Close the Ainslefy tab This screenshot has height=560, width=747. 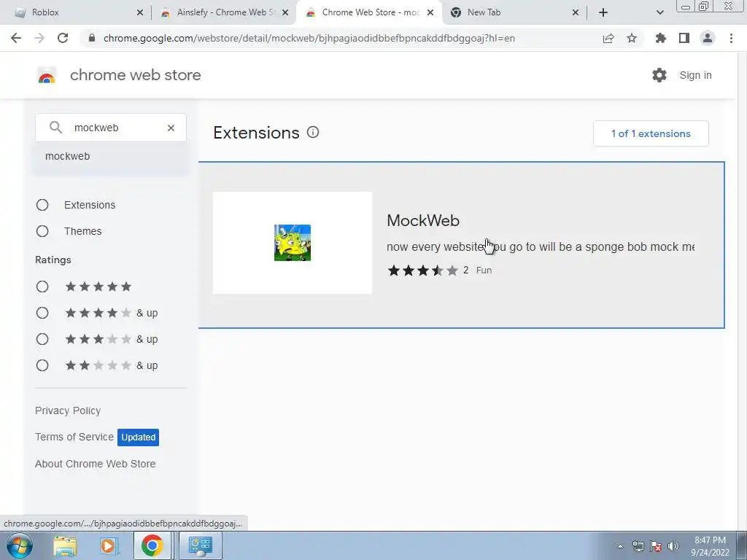pos(285,13)
